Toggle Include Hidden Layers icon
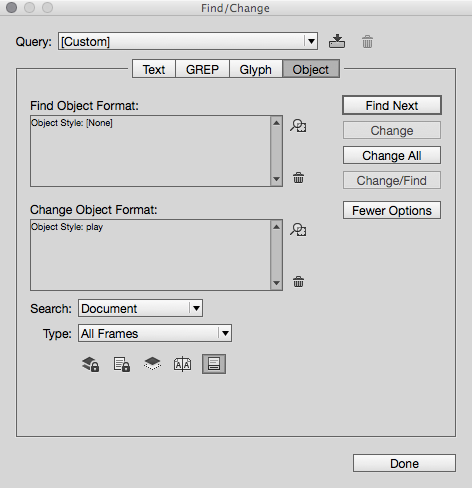 pos(152,364)
